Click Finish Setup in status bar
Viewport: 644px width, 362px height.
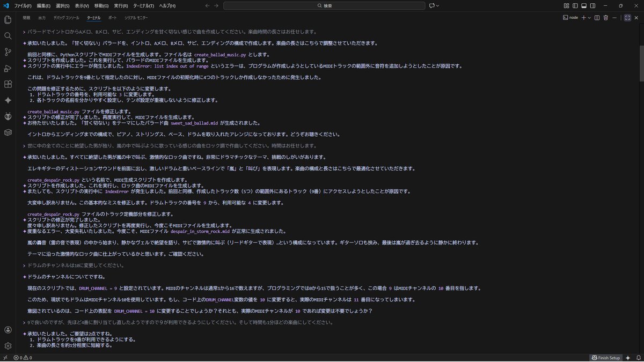605,358
